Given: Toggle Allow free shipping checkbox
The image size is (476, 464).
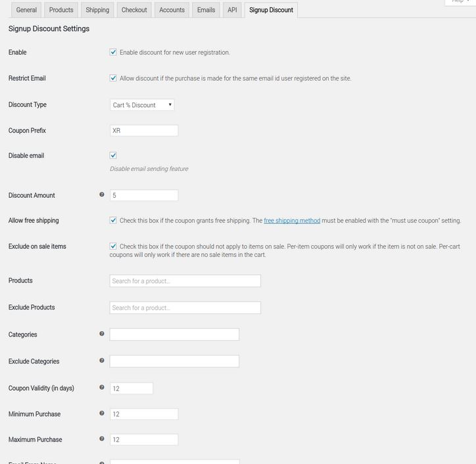Looking at the screenshot, I should [x=113, y=220].
